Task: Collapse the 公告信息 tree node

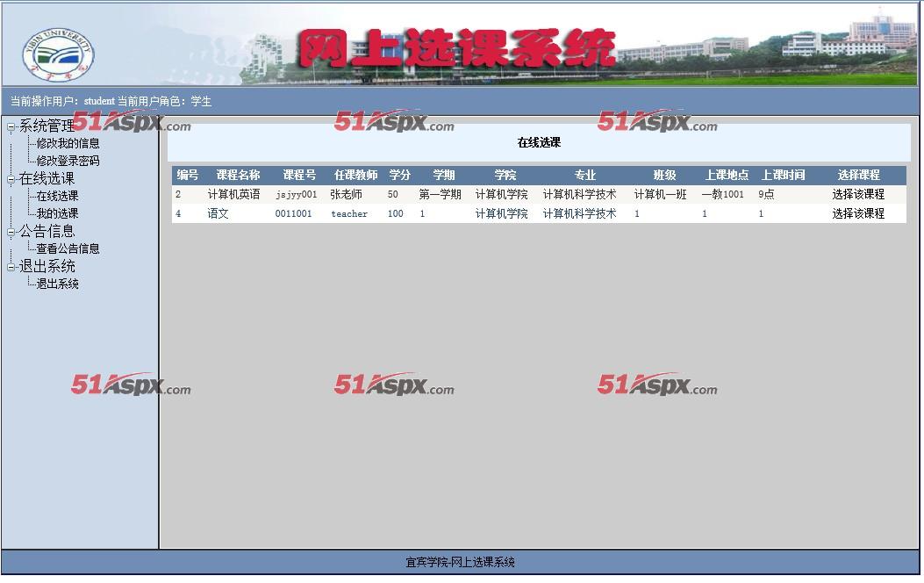Action: coord(11,233)
